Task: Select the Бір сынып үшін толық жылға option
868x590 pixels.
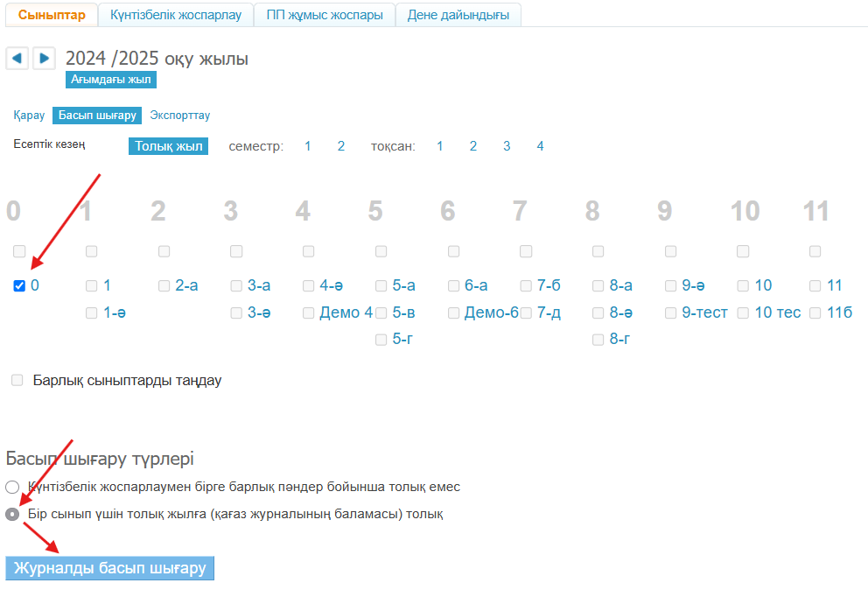Action: 11,514
